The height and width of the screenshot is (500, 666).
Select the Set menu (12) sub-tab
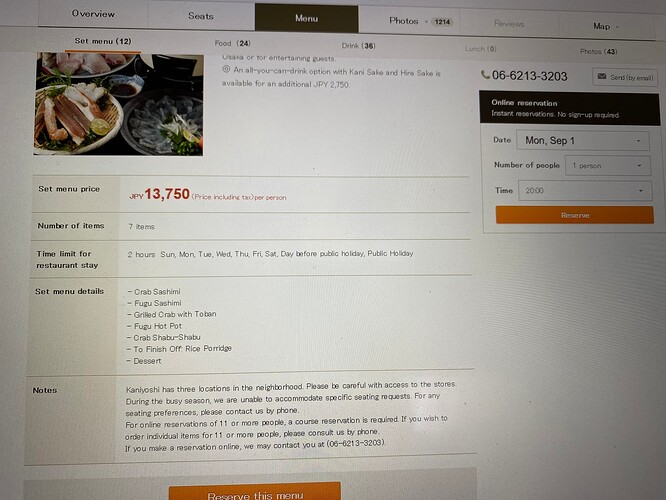pyautogui.click(x=103, y=41)
